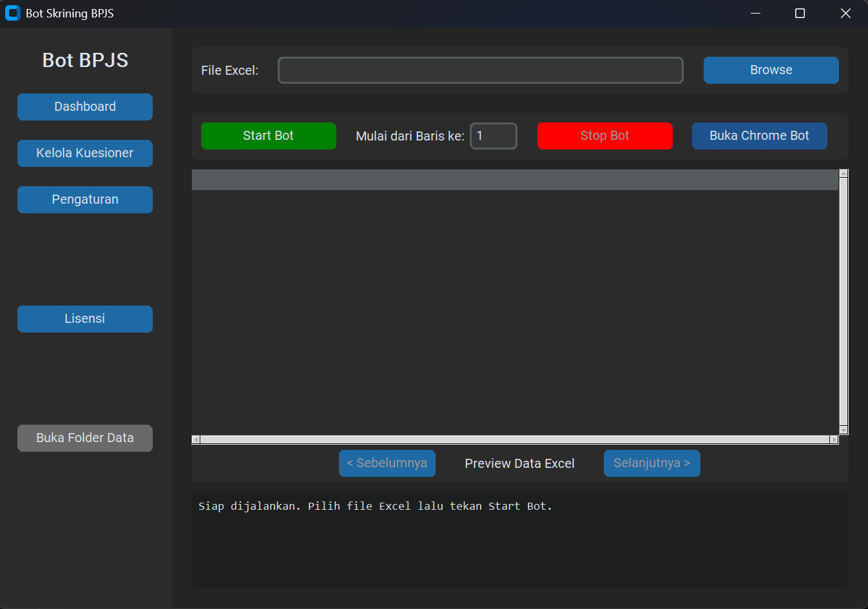Click Buka Chrome Bot
This screenshot has width=868, height=609.
click(x=760, y=136)
